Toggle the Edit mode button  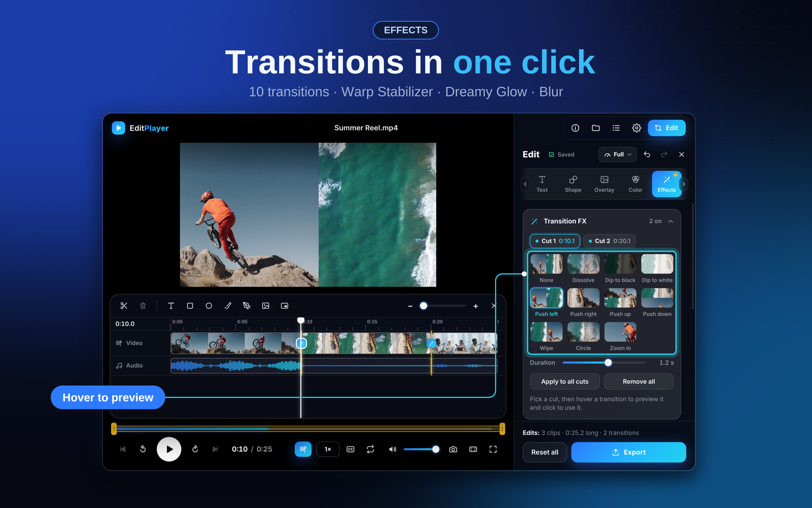point(667,128)
